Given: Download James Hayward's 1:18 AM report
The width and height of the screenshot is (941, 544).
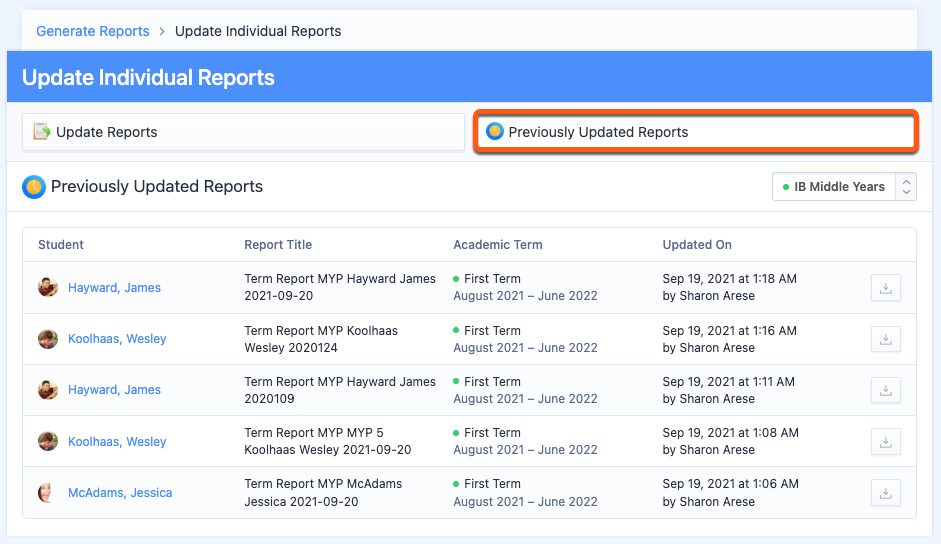Looking at the screenshot, I should tap(885, 288).
